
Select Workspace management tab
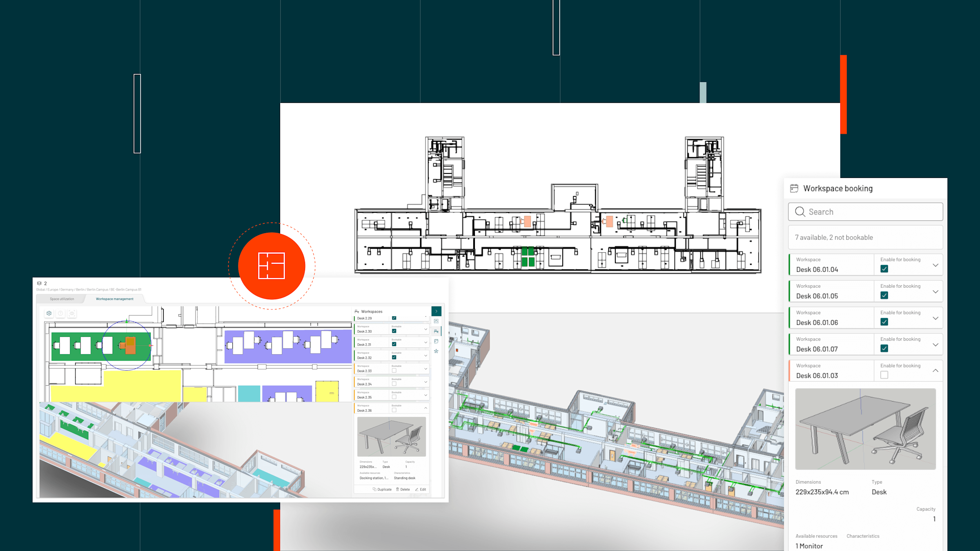coord(114,299)
